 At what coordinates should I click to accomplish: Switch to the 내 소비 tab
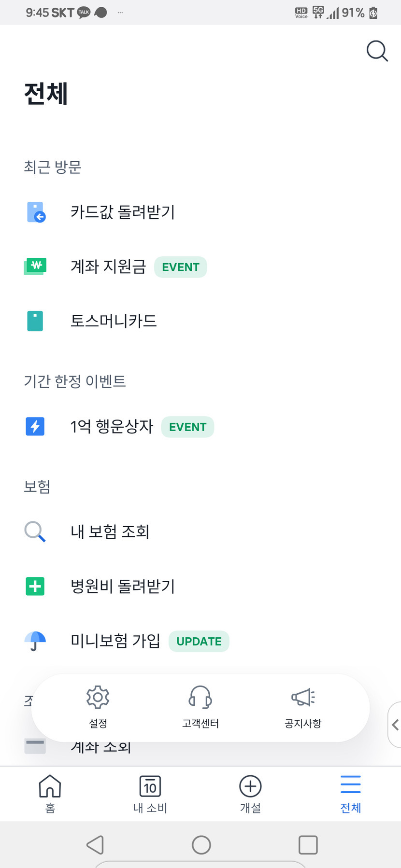150,794
